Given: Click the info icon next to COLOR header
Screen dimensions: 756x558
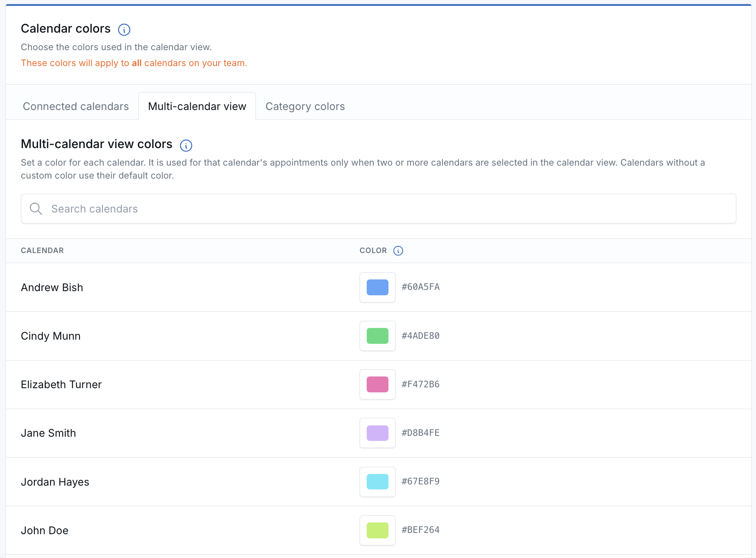Looking at the screenshot, I should 398,251.
